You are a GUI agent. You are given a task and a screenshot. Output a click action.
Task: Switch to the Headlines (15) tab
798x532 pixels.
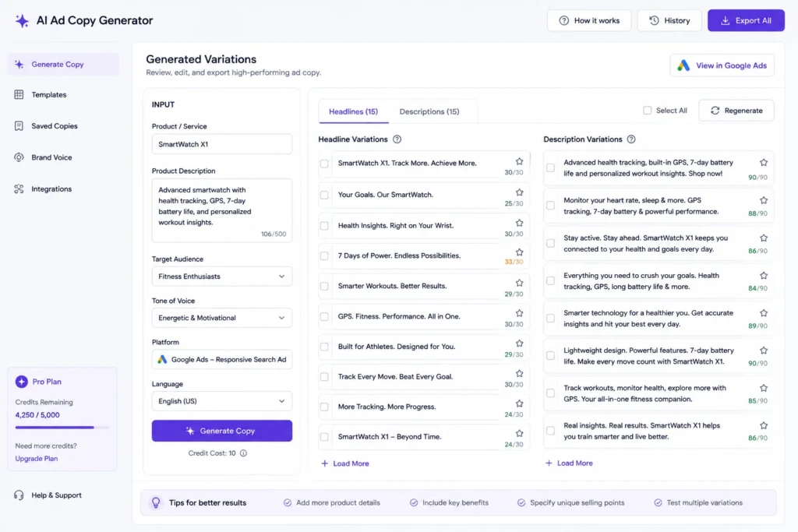point(353,111)
